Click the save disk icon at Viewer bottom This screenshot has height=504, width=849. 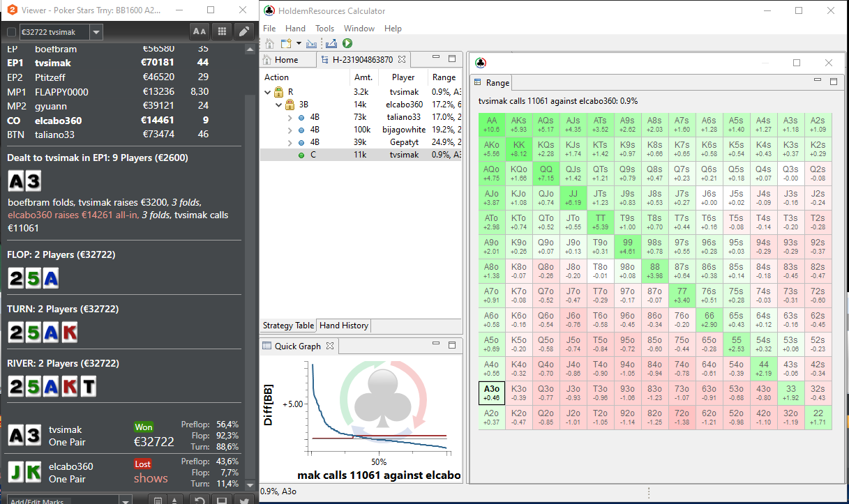(222, 500)
